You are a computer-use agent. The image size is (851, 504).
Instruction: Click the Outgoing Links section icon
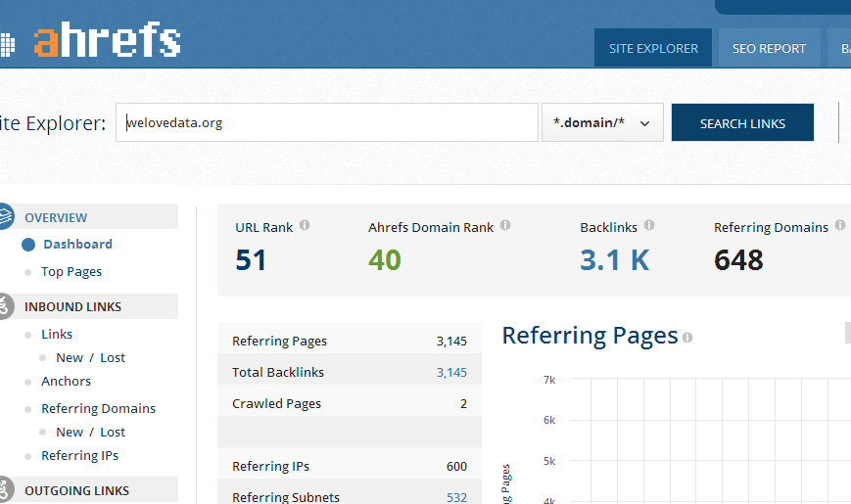pyautogui.click(x=6, y=490)
